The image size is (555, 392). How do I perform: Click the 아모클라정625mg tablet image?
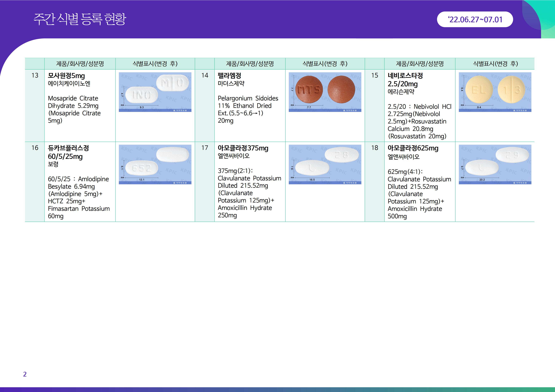pyautogui.click(x=495, y=164)
